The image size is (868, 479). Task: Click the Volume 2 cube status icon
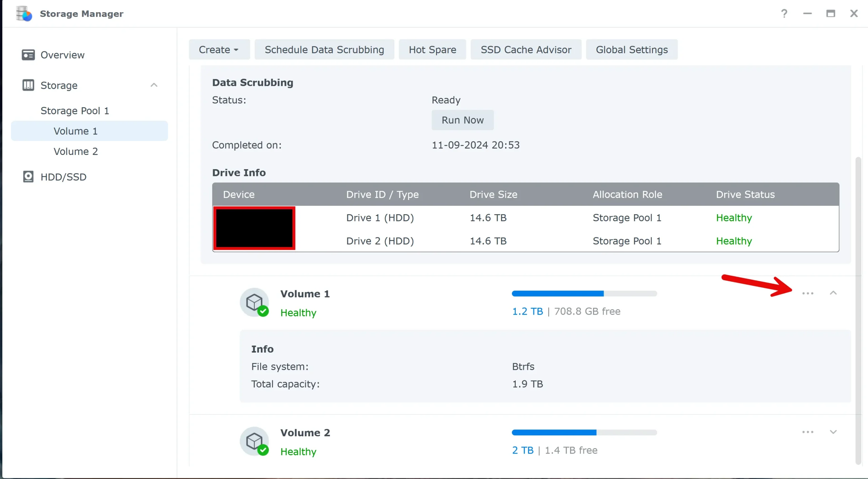click(x=254, y=441)
